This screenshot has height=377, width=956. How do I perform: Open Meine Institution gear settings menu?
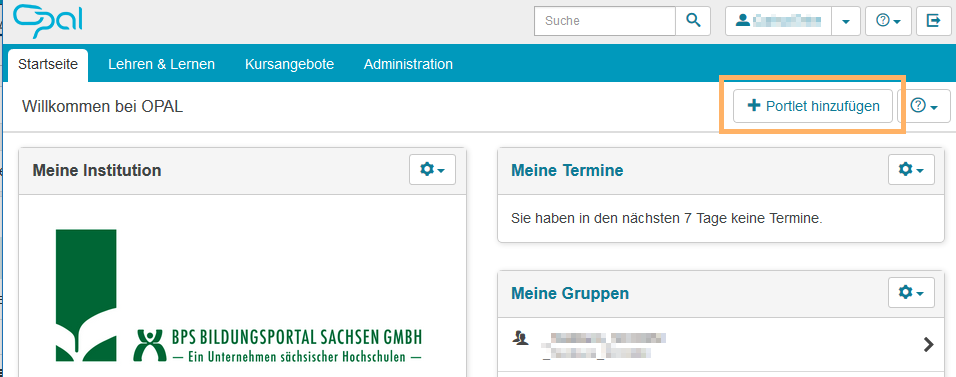pyautogui.click(x=432, y=170)
